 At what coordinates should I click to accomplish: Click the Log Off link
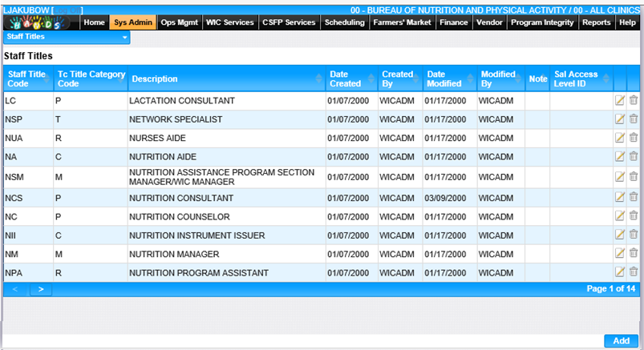(67, 10)
